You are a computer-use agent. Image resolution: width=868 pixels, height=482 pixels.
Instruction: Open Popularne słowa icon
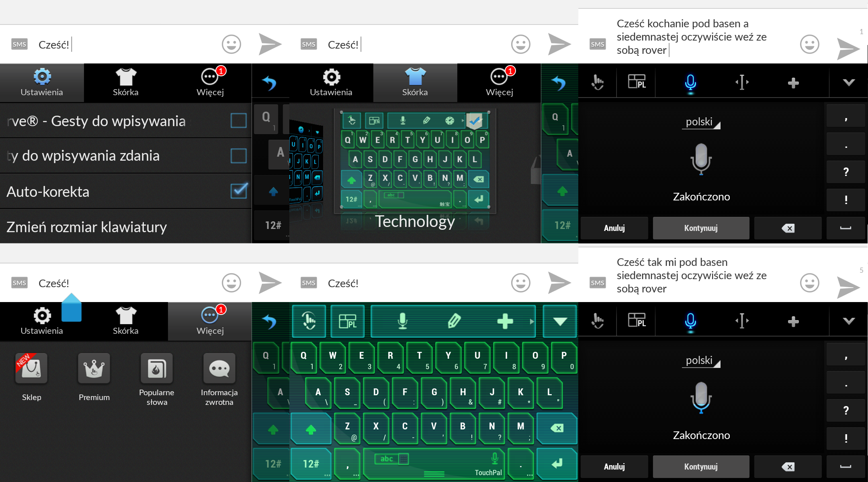pyautogui.click(x=157, y=369)
